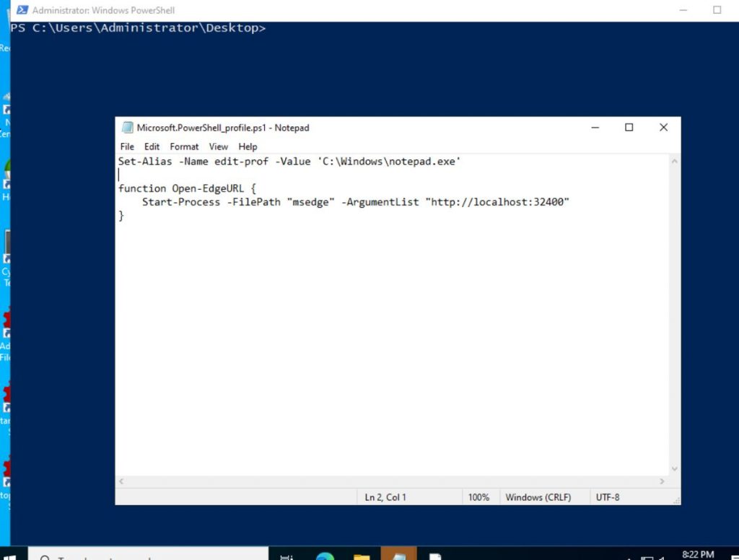
Task: Open Microsoft Edge from the taskbar
Action: click(325, 556)
